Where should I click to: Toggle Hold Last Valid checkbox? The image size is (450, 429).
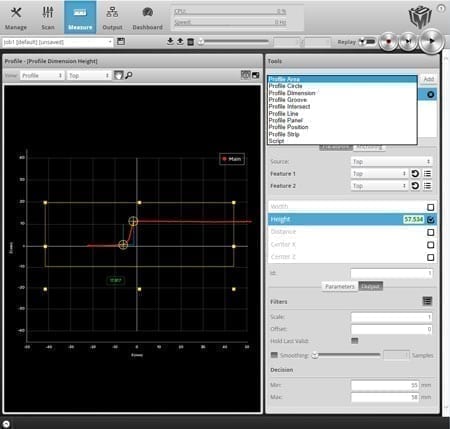[x=355, y=341]
